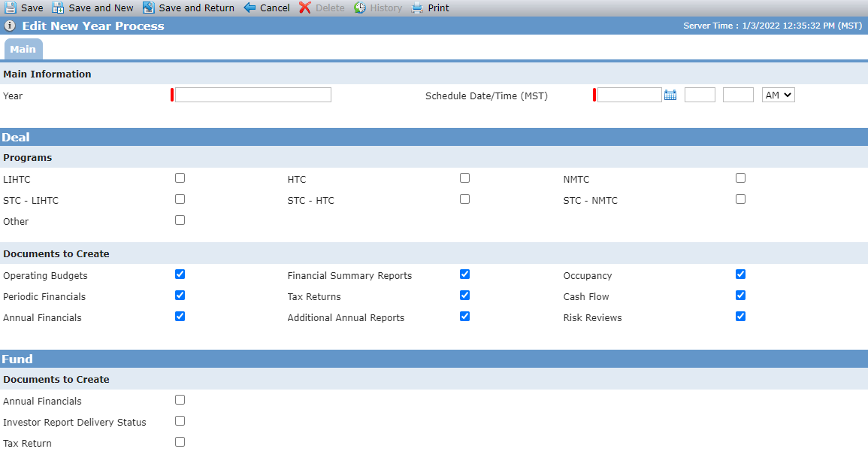Click the Programs heading
868x464 pixels.
coord(28,157)
